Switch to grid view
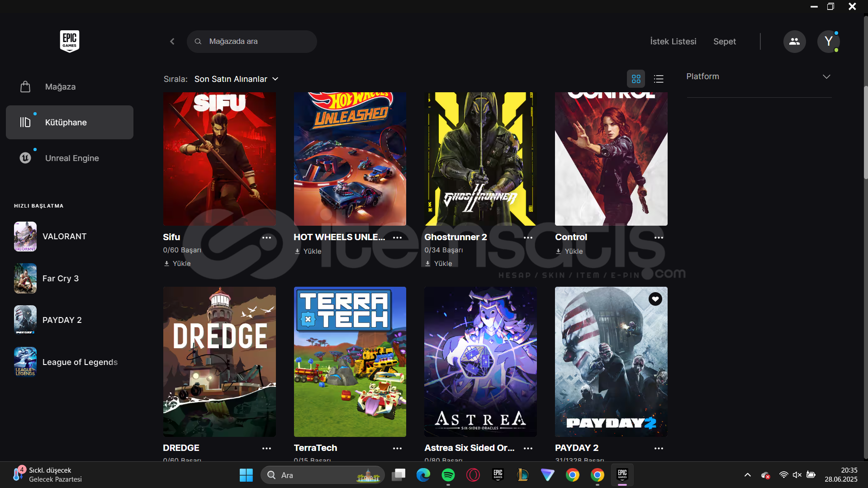 point(636,79)
